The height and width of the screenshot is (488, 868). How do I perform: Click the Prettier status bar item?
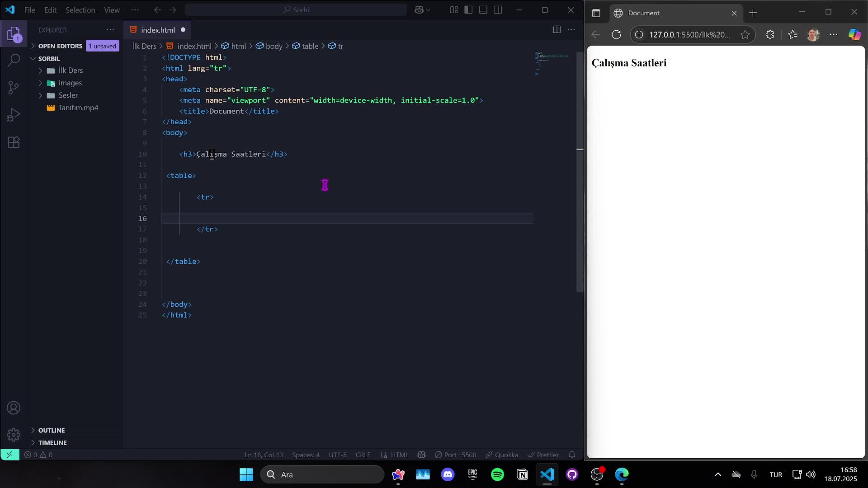pos(543,455)
